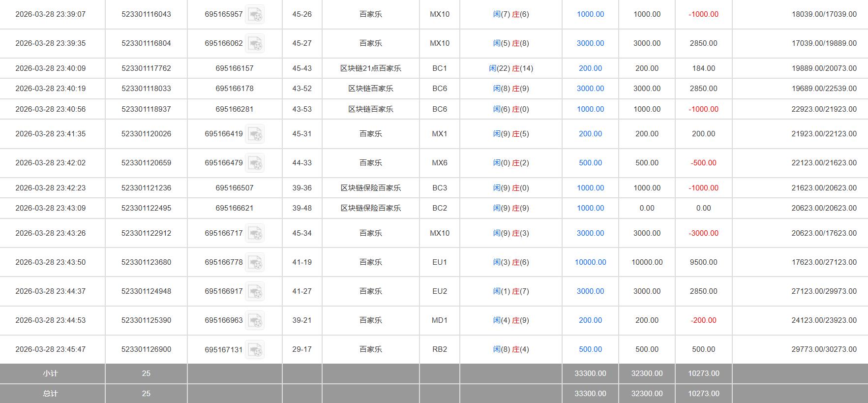Open bet amount 3000.00 link for 523301118033
Viewport: 868px width, 403px height.
(590, 89)
